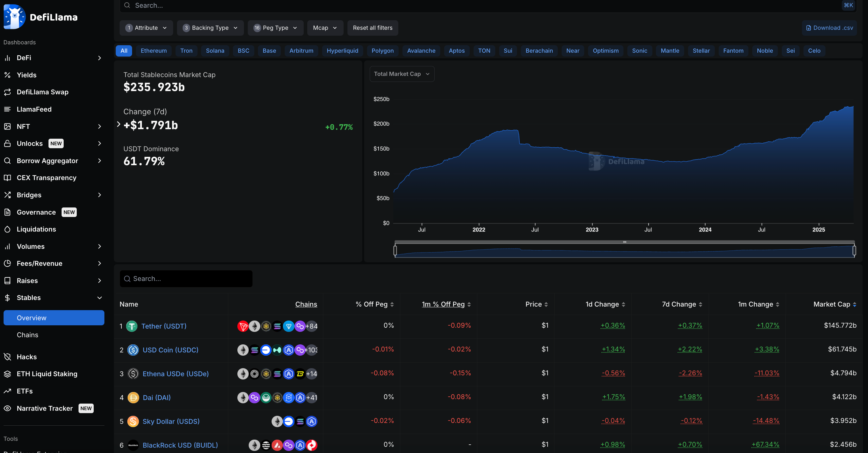This screenshot has width=868, height=453.
Task: Click Reset all filters button
Action: [373, 28]
